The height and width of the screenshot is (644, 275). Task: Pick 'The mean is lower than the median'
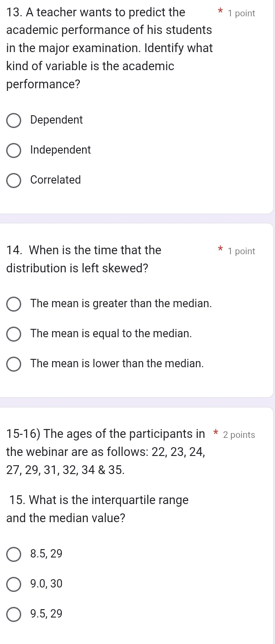click(x=14, y=364)
